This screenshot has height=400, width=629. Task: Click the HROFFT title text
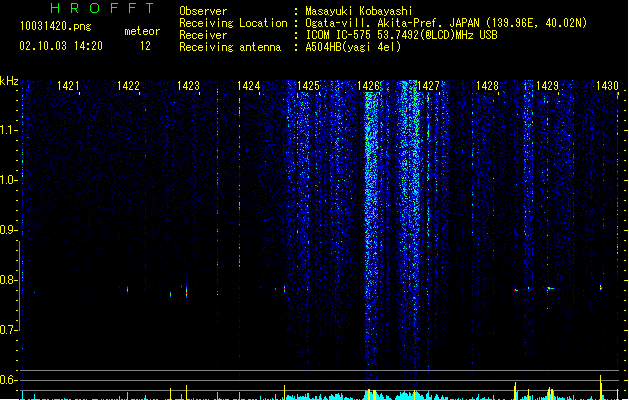pyautogui.click(x=102, y=8)
